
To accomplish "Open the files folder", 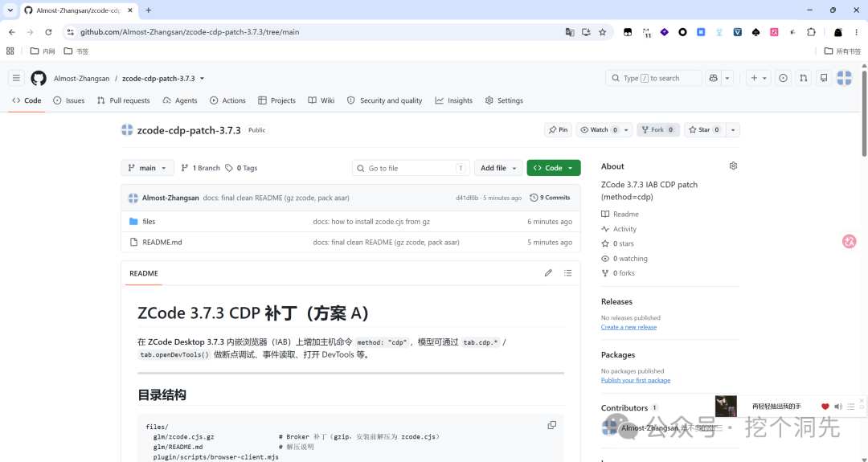I will pyautogui.click(x=149, y=221).
